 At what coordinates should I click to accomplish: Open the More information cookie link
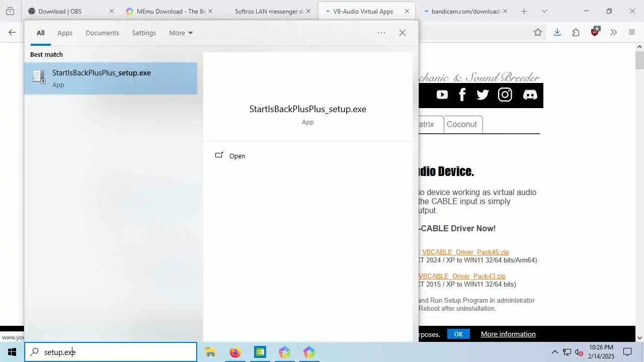coord(508,334)
